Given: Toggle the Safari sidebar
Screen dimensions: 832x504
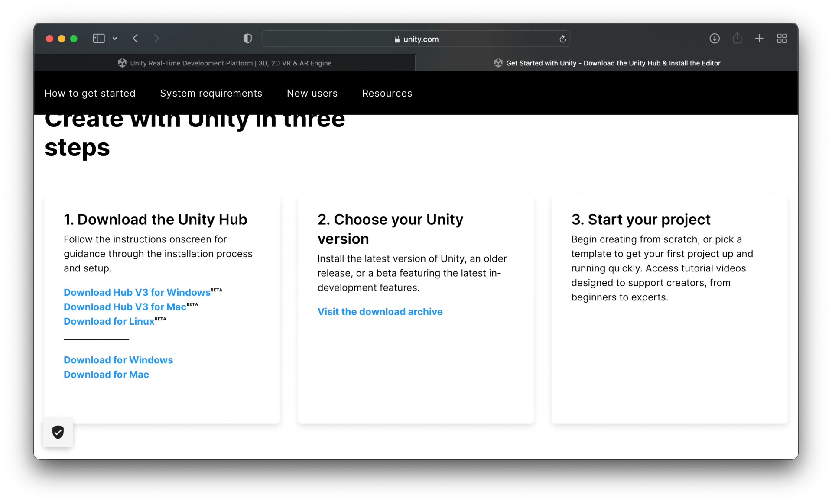Looking at the screenshot, I should click(x=98, y=39).
